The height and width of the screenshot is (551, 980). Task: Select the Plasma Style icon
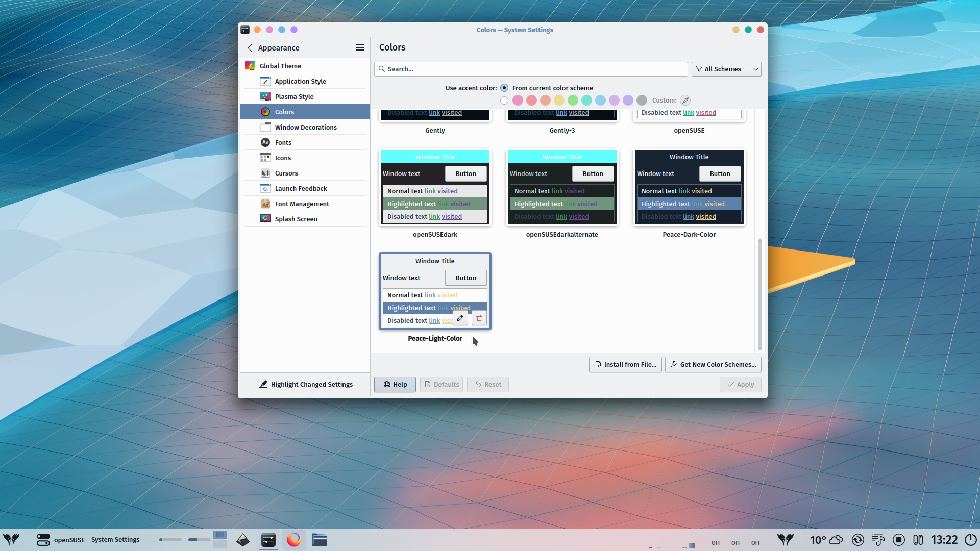coord(265,96)
